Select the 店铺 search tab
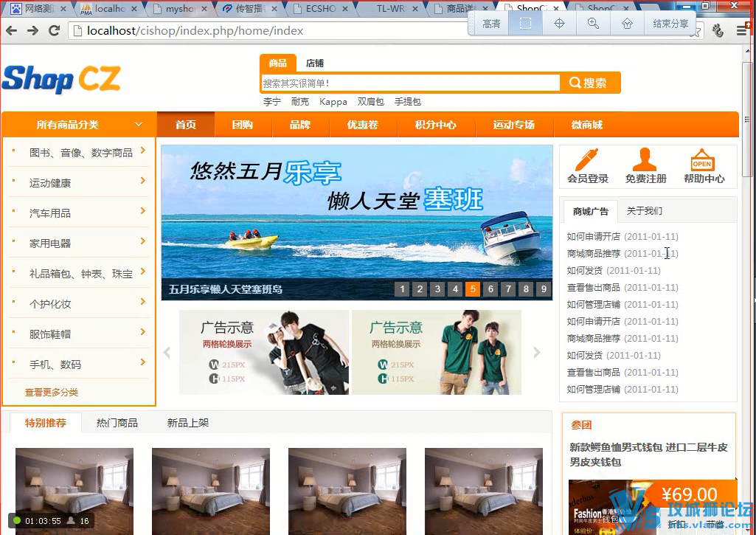 point(315,63)
